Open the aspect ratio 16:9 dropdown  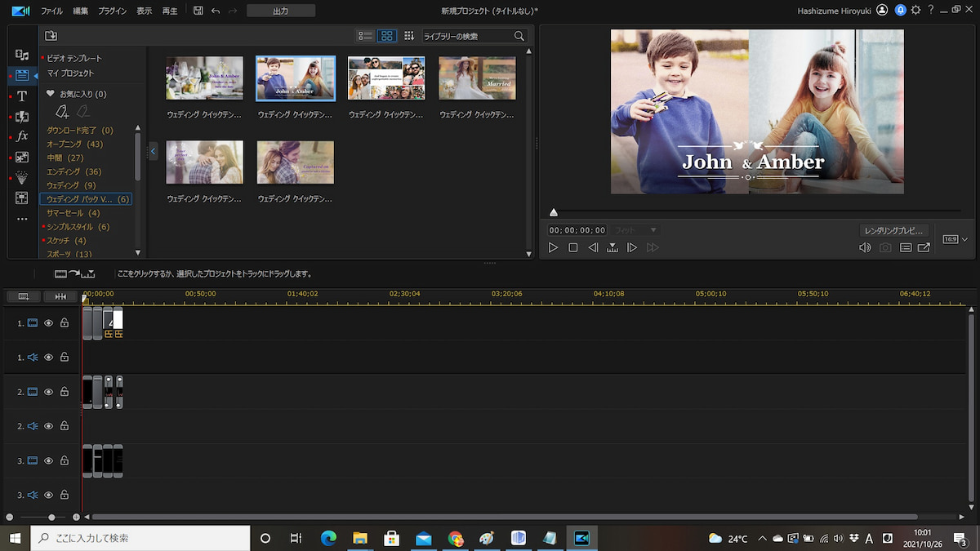coord(954,239)
